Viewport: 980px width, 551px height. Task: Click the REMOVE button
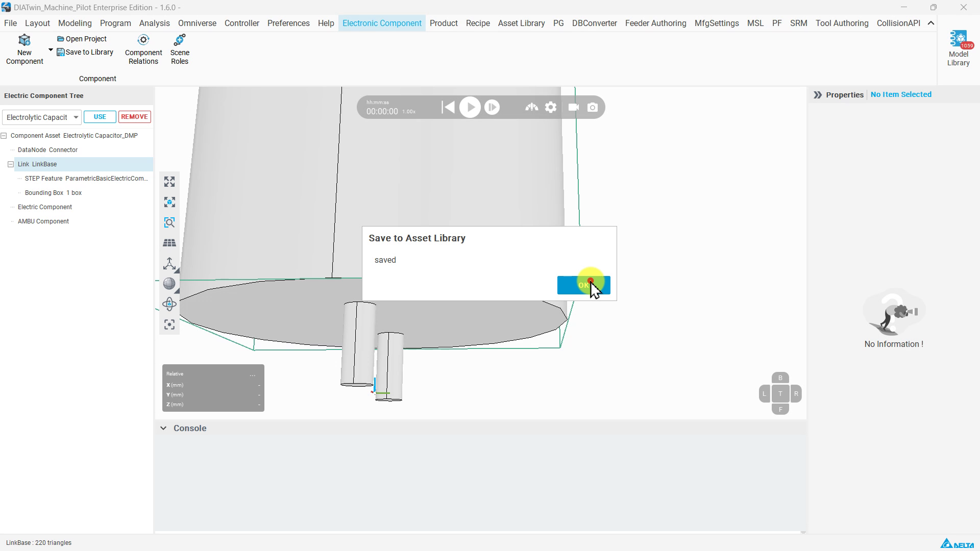[x=135, y=117]
